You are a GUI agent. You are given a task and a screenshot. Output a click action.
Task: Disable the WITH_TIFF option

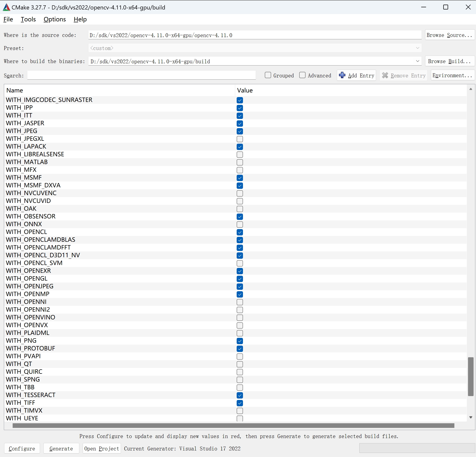pos(240,403)
